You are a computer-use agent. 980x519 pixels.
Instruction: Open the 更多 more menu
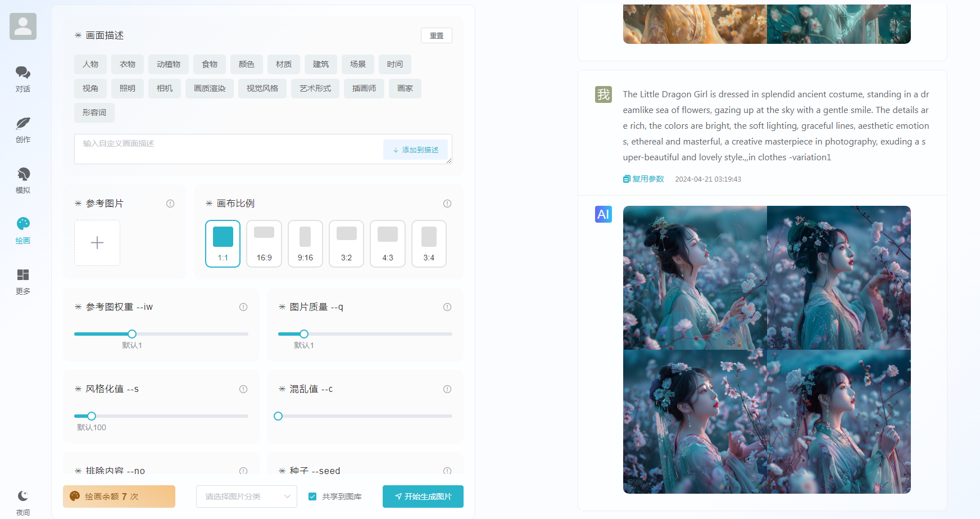click(23, 282)
